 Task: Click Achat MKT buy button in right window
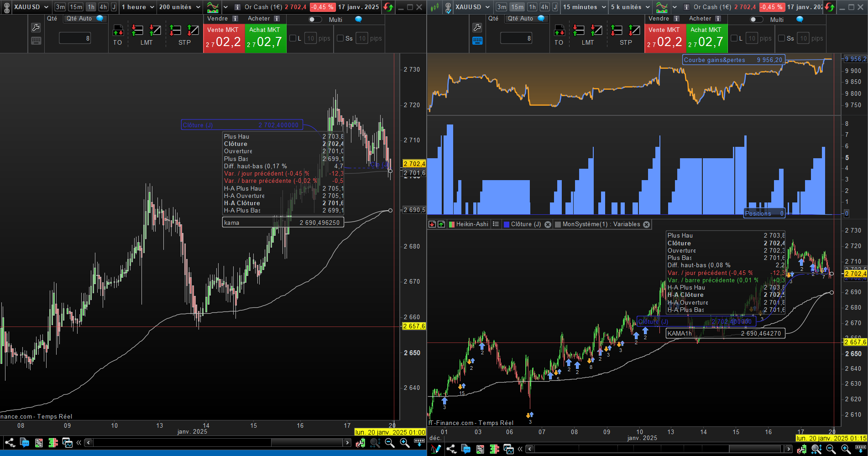click(707, 38)
